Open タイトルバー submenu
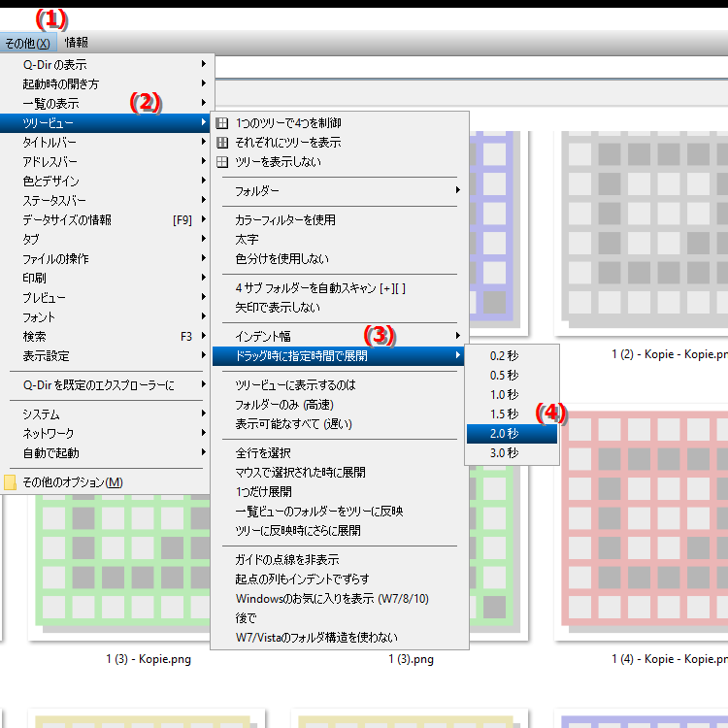728x728 pixels. click(x=107, y=142)
